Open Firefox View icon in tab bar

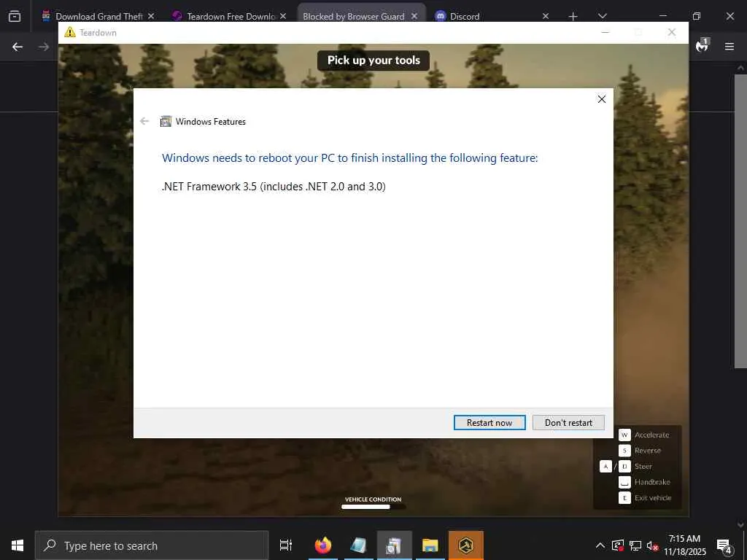[x=15, y=16]
